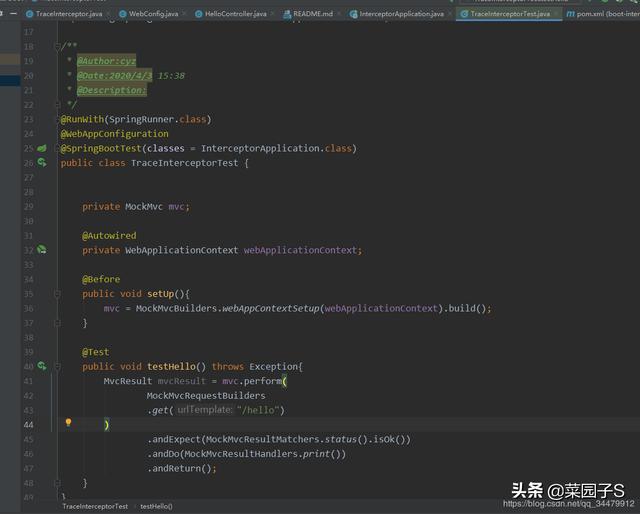Click the README.md tab markdown icon
Screen dimensions: 640x514
(287, 14)
